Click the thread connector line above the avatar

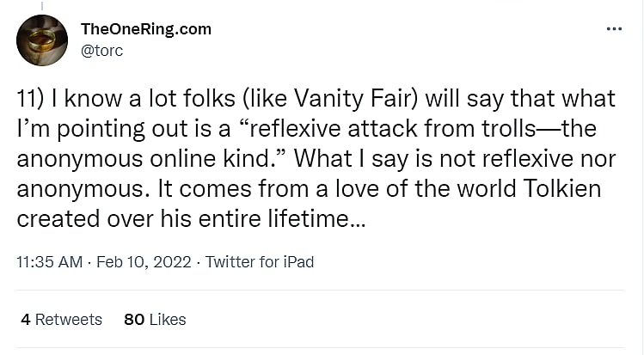[41, 5]
